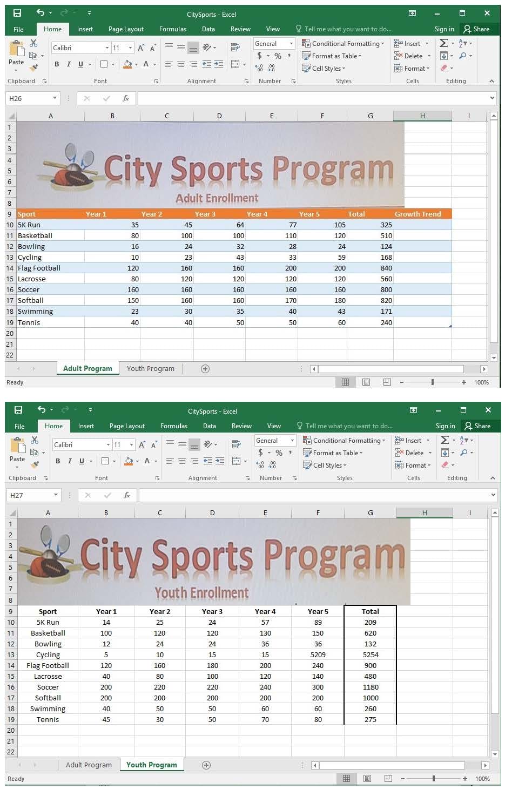Click the Save icon in the upper Excel window
Screen dimensions: 532x803
pos(17,13)
